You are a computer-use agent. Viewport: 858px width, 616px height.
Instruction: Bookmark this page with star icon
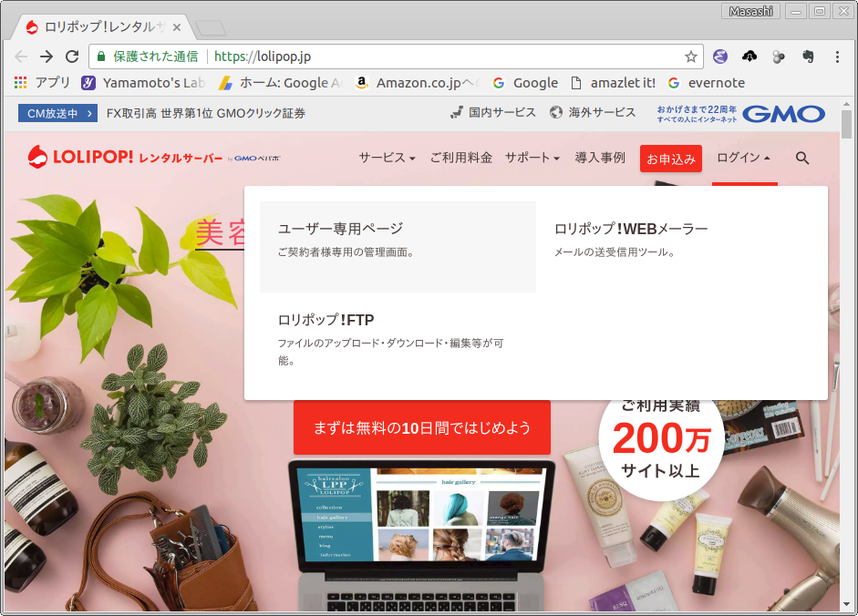pos(691,56)
